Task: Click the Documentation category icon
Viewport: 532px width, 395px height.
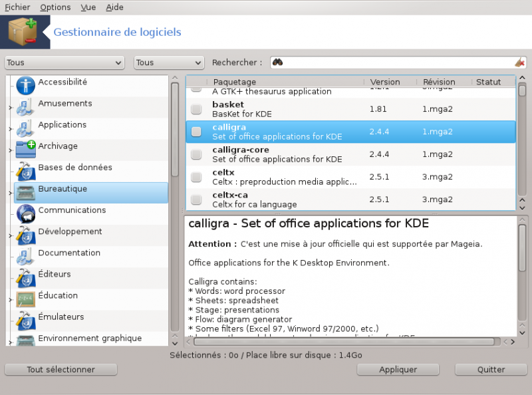Action: pyautogui.click(x=25, y=257)
